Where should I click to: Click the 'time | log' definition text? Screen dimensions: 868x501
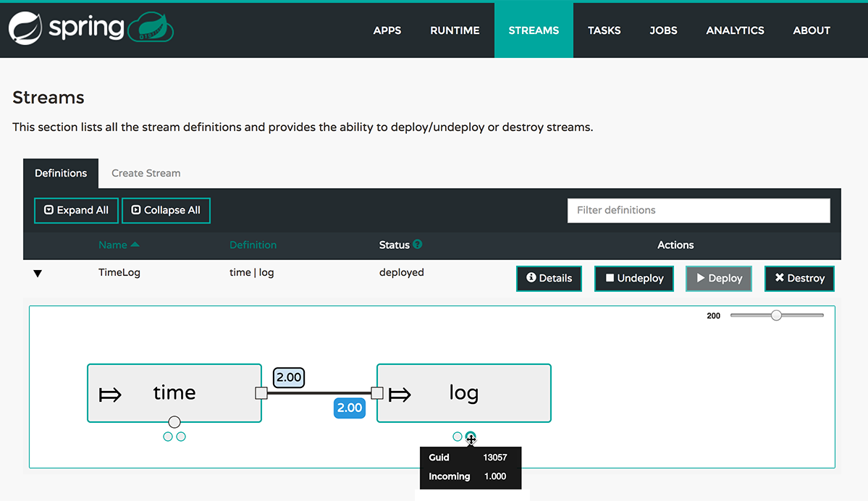pyautogui.click(x=252, y=272)
